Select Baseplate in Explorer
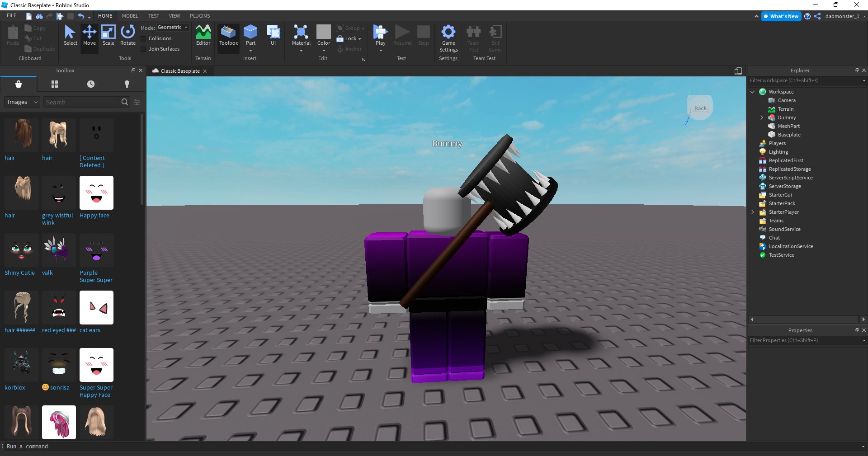 click(789, 135)
